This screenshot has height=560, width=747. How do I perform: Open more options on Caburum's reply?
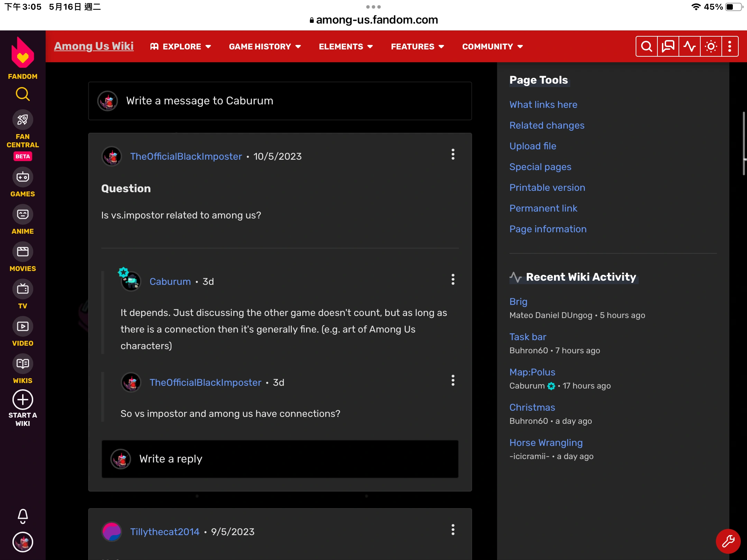(453, 279)
